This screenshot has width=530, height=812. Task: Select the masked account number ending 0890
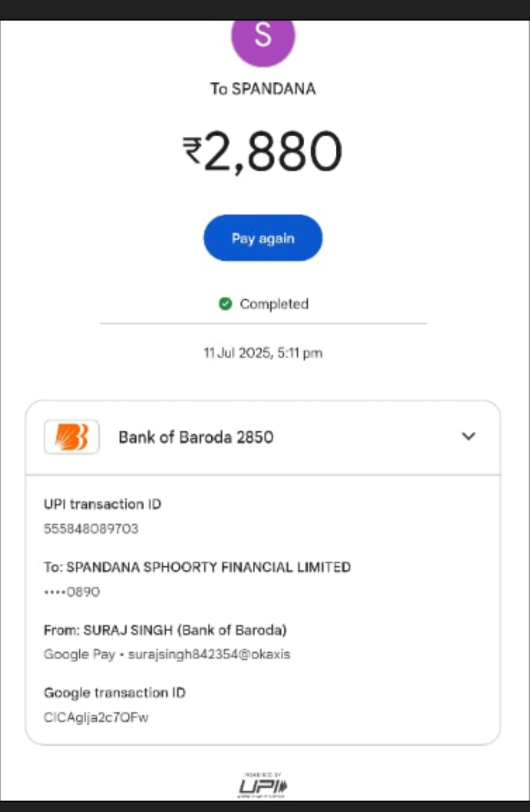[72, 592]
